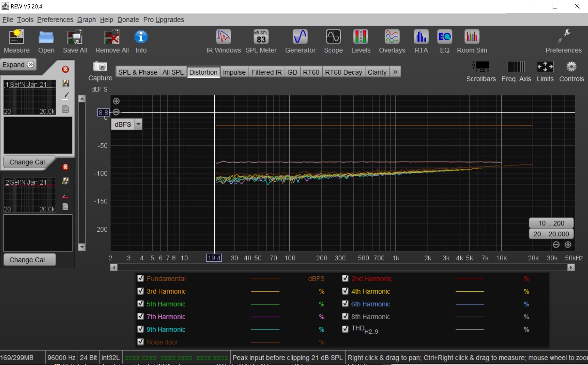588x365 pixels.
Task: Remove measurement 1 with red X
Action: tap(65, 69)
